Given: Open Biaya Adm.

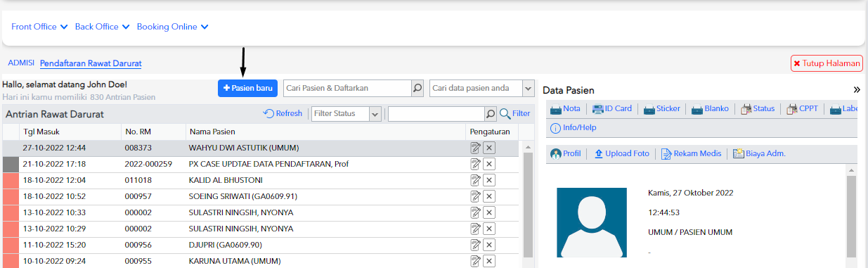Looking at the screenshot, I should tap(759, 153).
